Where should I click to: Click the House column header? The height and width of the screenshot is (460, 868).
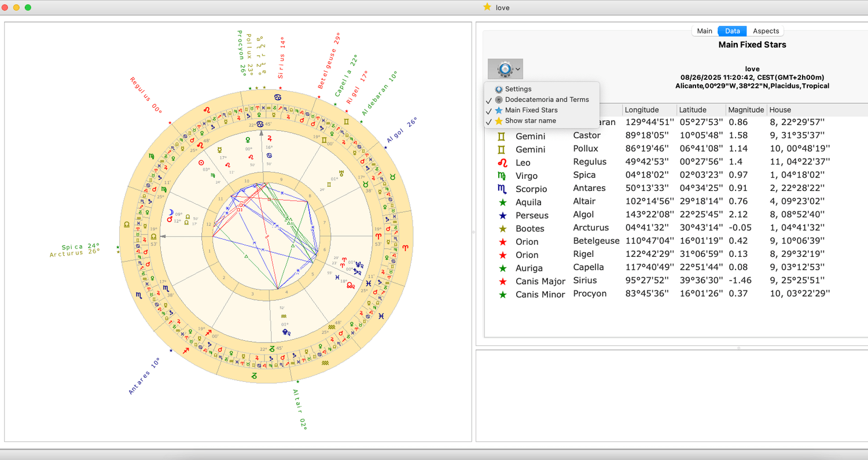point(780,110)
